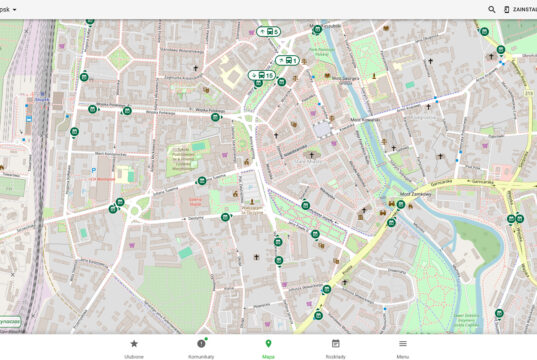Open the easternmost stop on Wojska Polskiego
537x360 pixels.
coord(215,117)
